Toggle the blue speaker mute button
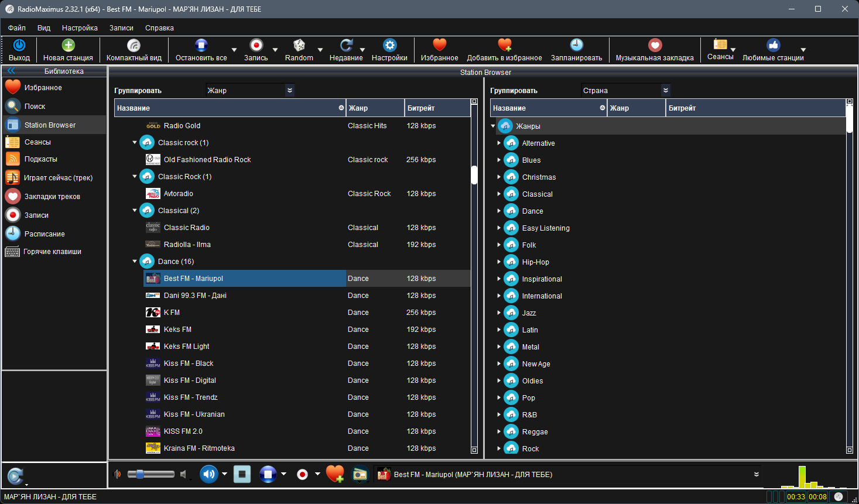This screenshot has height=504, width=859. [x=208, y=474]
